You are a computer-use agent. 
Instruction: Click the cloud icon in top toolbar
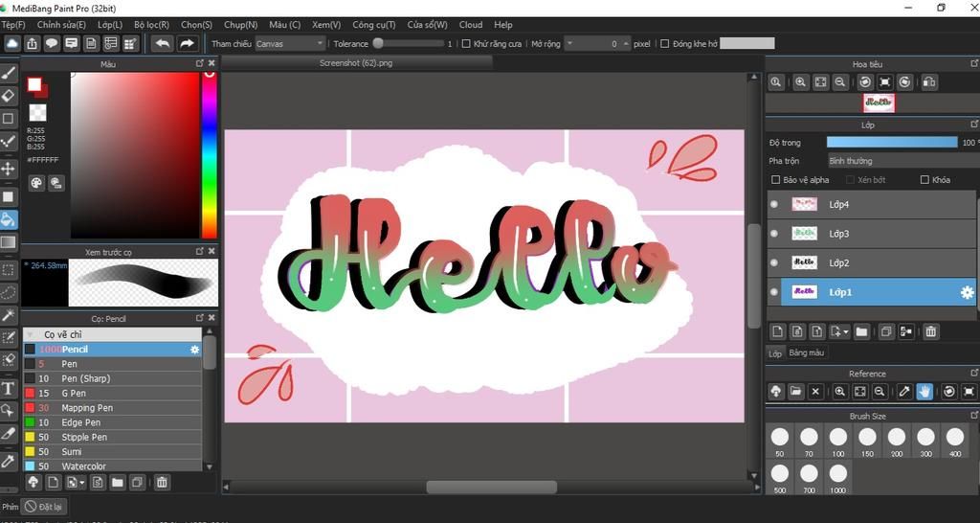click(12, 43)
